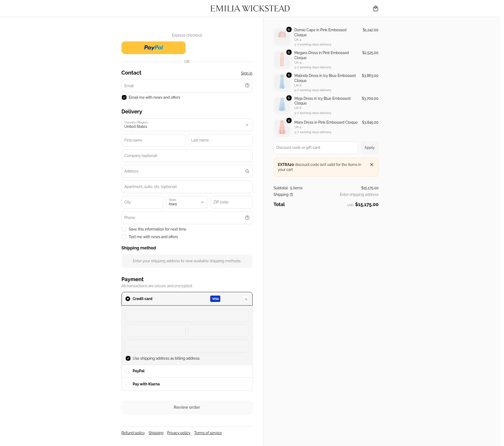Open the Country/Region dropdown
504x446 pixels.
coord(187,125)
